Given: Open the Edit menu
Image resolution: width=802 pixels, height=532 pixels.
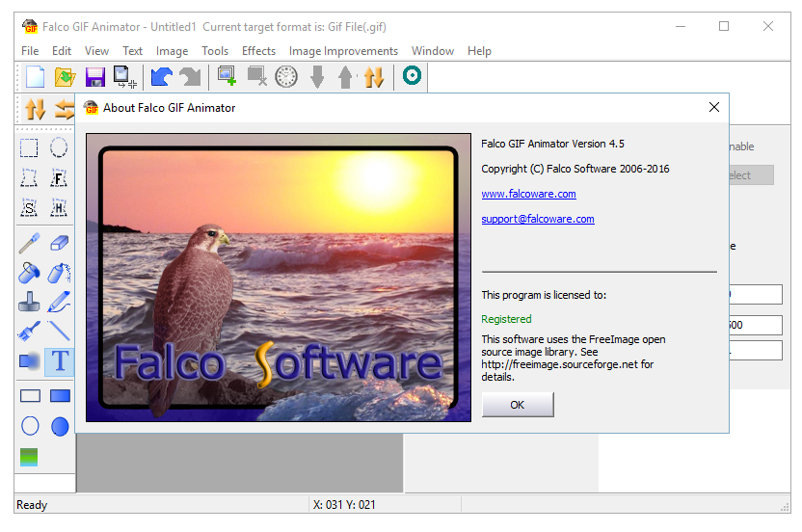Looking at the screenshot, I should pos(62,51).
